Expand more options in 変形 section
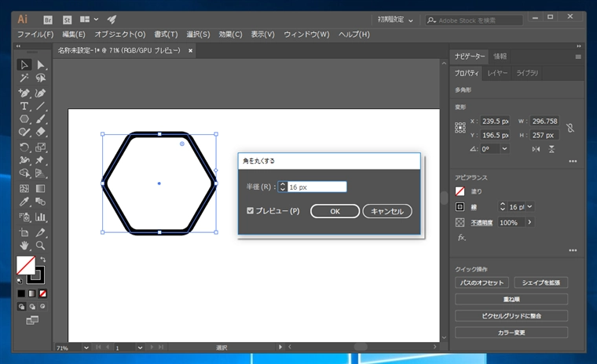Viewport: 597px width, 364px height. click(x=573, y=162)
